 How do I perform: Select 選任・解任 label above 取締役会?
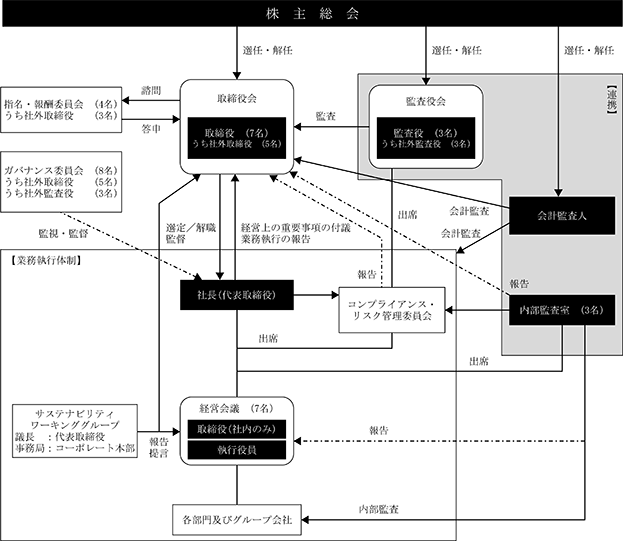coord(267,50)
